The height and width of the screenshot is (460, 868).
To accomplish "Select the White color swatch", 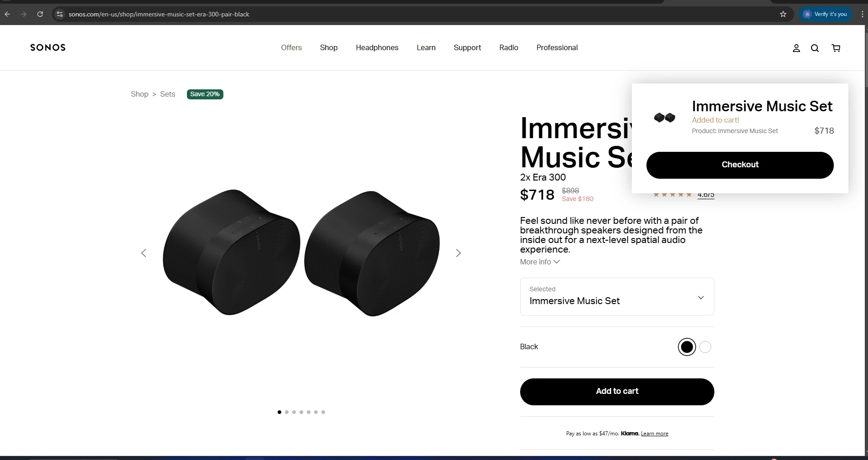I will point(705,347).
